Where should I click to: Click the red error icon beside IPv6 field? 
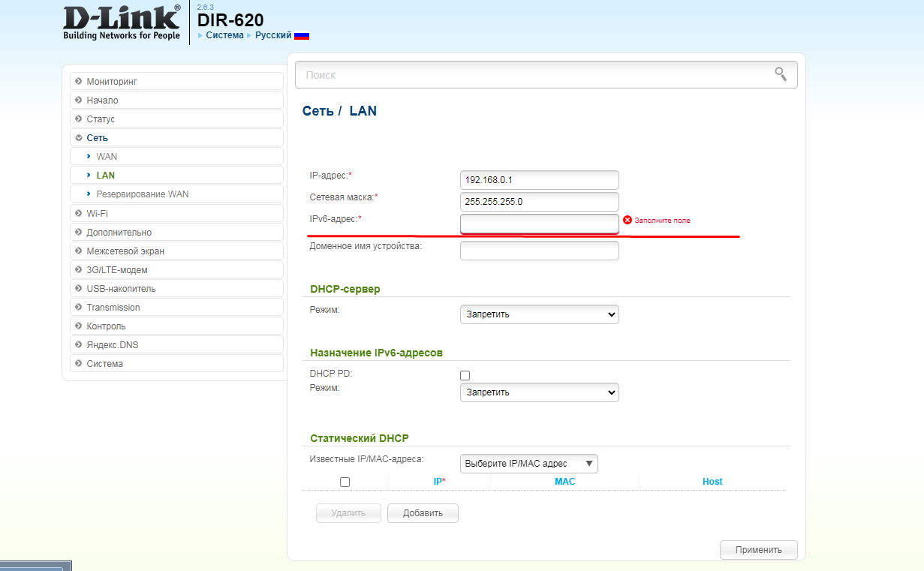[x=628, y=220]
